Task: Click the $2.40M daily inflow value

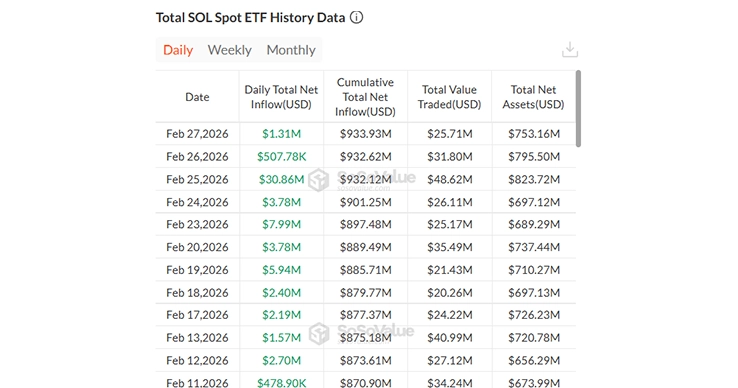Action: (x=281, y=292)
